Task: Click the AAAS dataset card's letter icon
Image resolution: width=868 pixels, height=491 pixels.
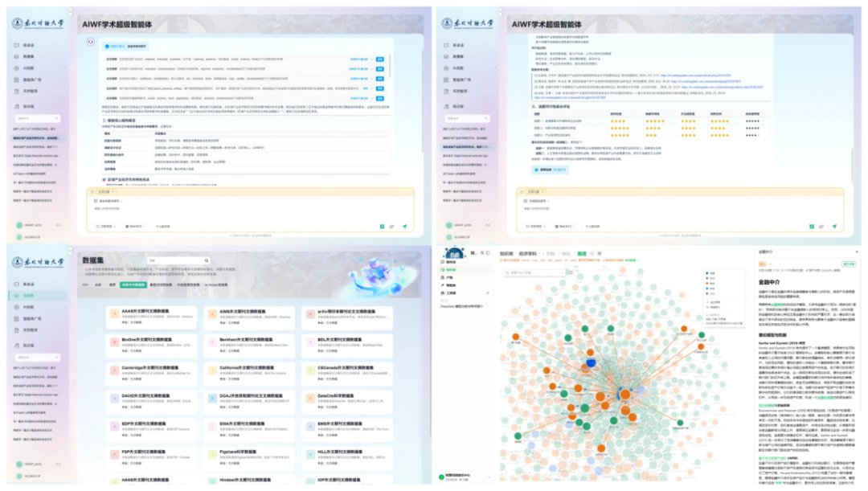Action: point(115,314)
